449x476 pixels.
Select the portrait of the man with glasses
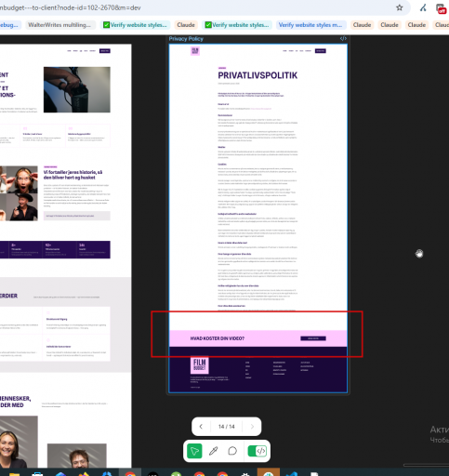pyautogui.click(x=77, y=456)
